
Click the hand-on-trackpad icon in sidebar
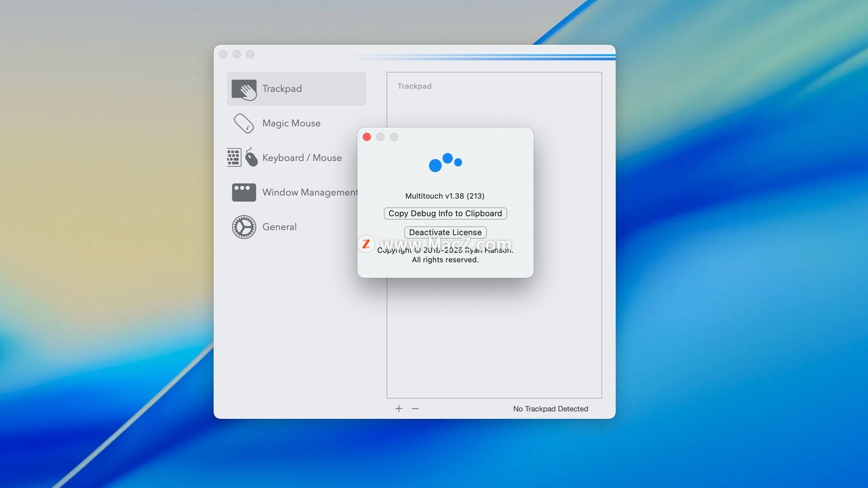pos(244,89)
